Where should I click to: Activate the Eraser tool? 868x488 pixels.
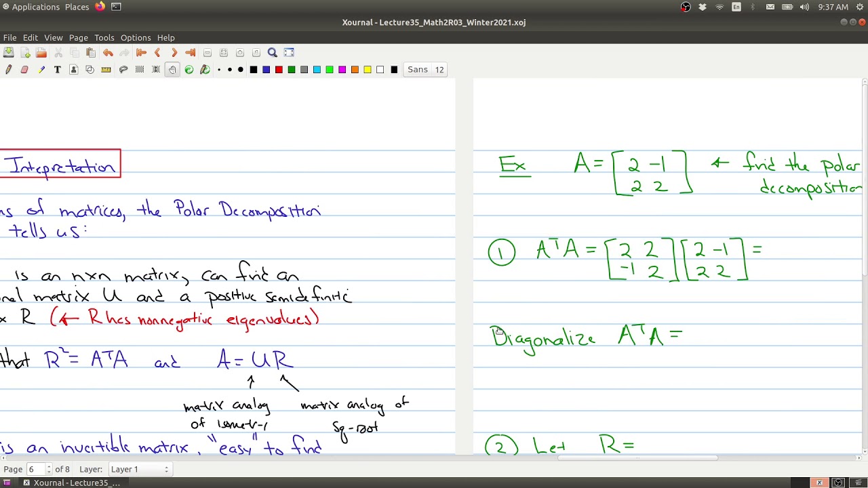click(x=24, y=70)
